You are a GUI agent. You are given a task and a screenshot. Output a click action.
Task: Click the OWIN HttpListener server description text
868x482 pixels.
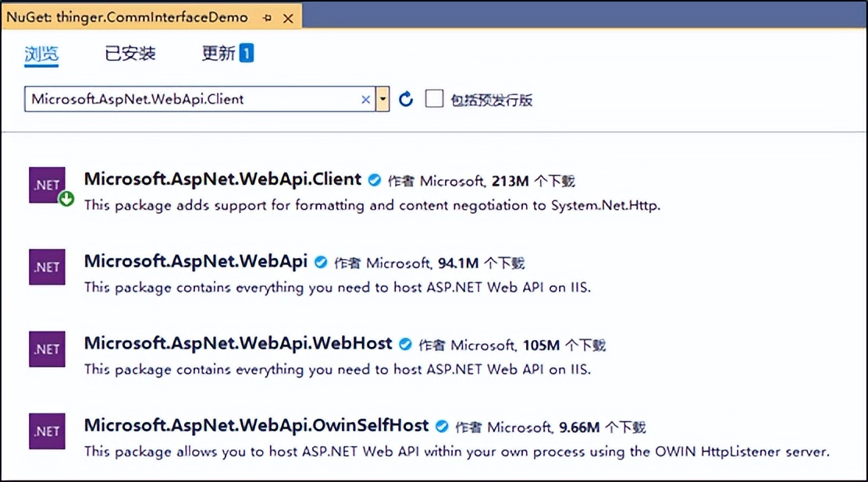point(457,452)
